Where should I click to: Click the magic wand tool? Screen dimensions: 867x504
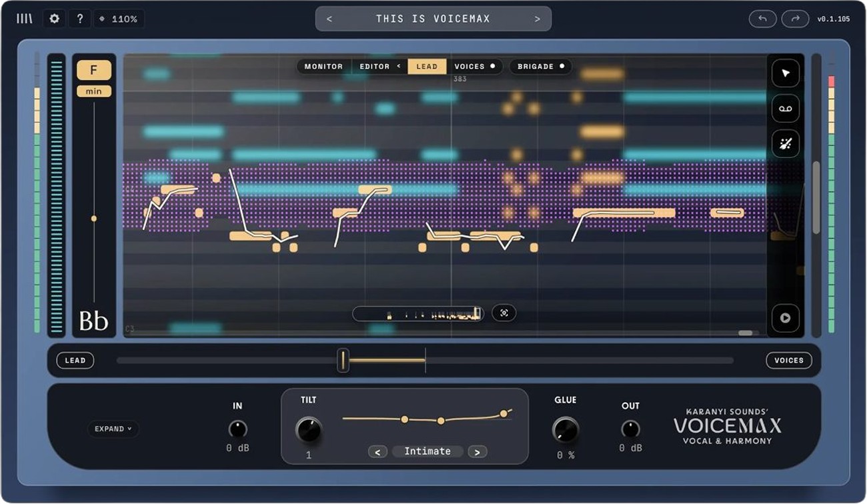[x=786, y=144]
